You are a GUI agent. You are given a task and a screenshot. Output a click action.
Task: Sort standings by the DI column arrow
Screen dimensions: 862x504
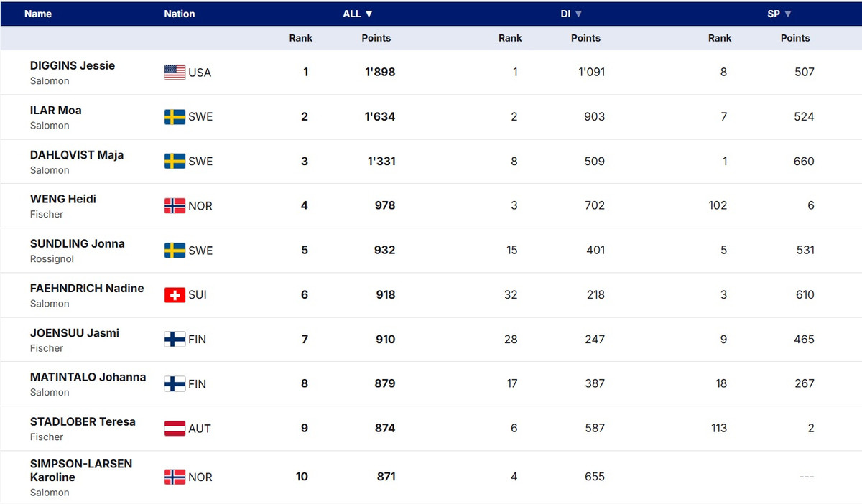pos(578,14)
